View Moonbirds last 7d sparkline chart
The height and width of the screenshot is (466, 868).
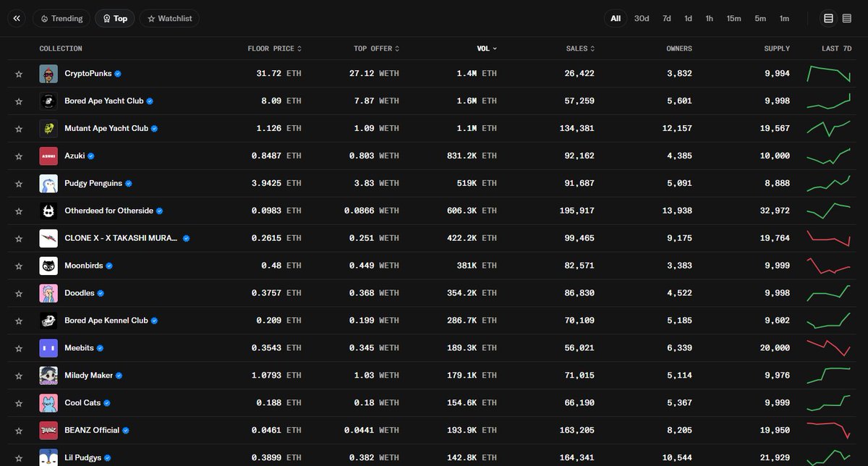click(x=829, y=266)
